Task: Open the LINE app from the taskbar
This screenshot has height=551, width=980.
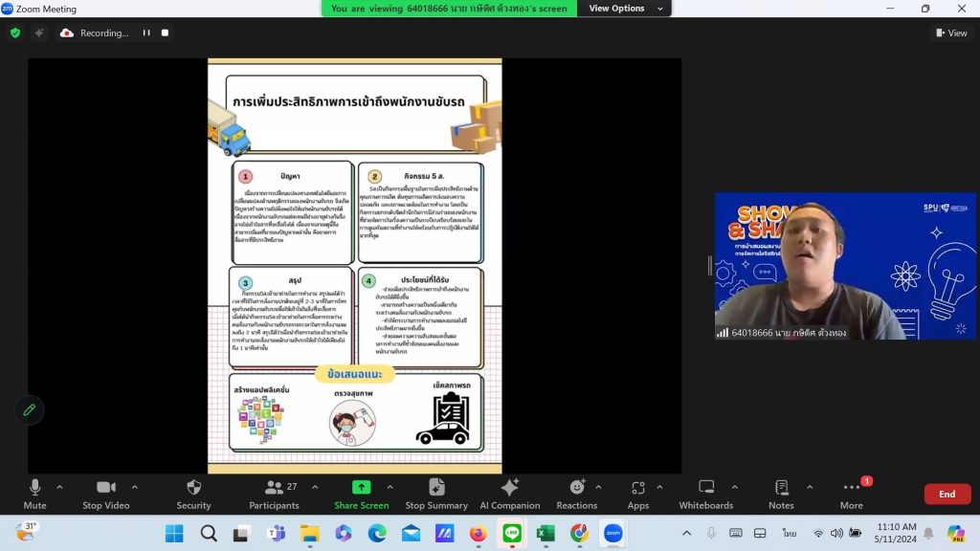Action: pyautogui.click(x=512, y=534)
